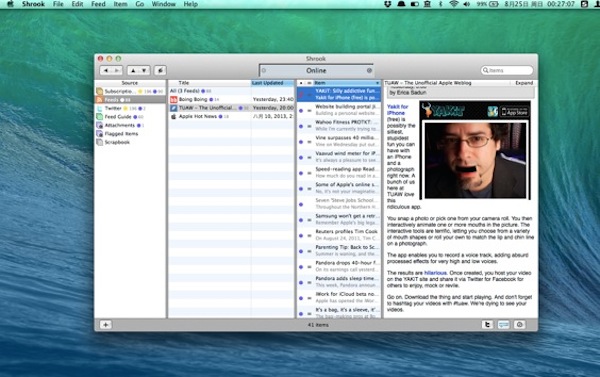Open the Item menu
Viewport: 600px width, 377px height.
point(120,4)
